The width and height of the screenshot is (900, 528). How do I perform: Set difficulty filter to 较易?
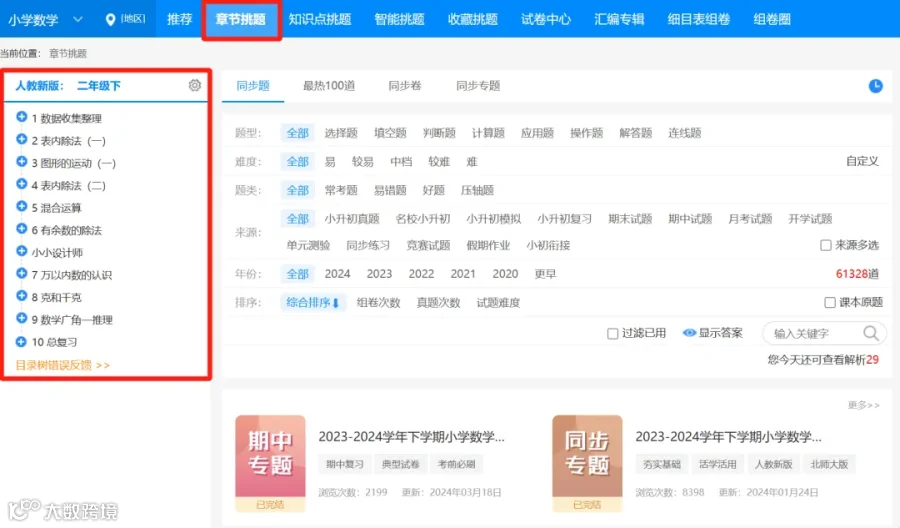(x=363, y=162)
